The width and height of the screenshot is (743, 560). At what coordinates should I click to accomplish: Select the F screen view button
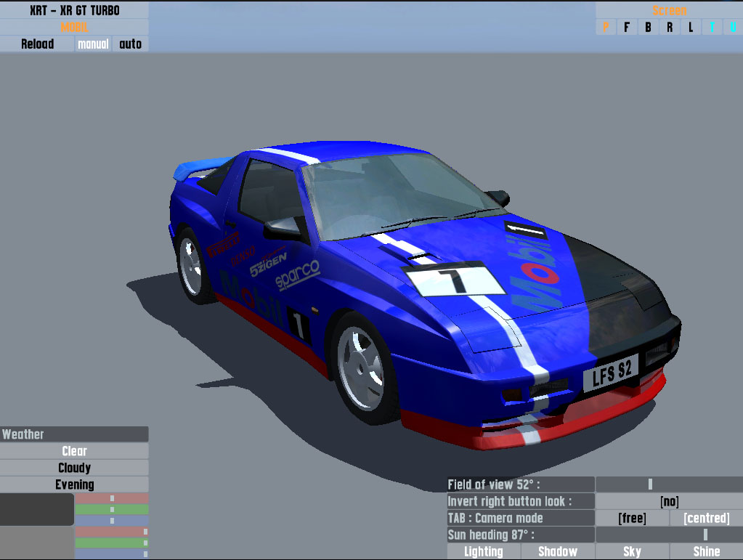tap(627, 28)
